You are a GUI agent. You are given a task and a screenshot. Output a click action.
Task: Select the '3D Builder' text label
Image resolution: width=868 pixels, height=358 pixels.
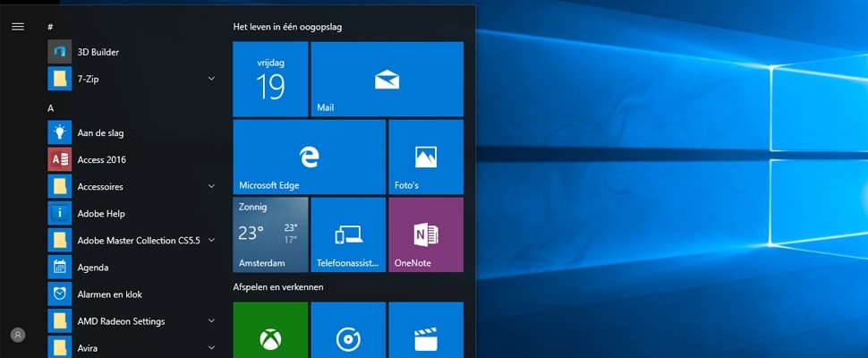98,52
